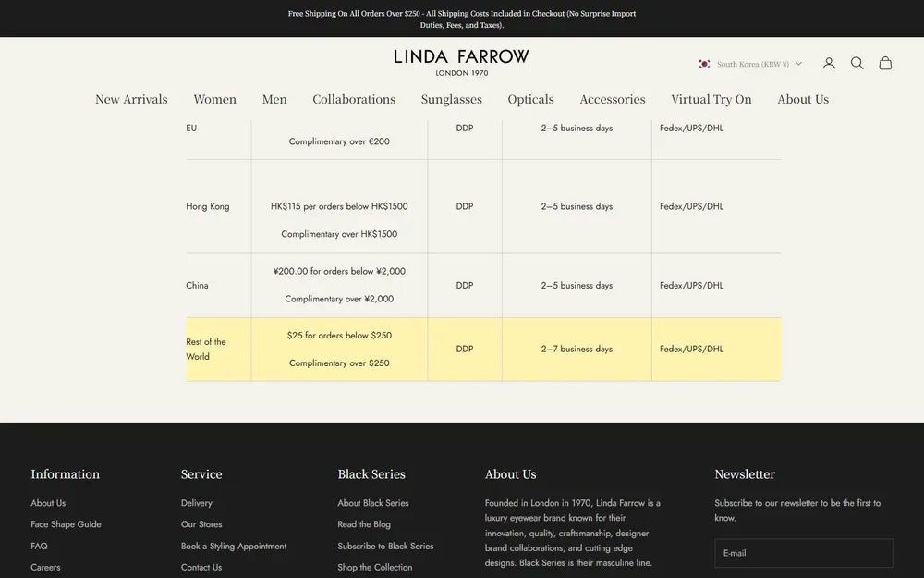Click 'Complimentary over ¥2,000' text
The height and width of the screenshot is (578, 924).
(x=339, y=299)
